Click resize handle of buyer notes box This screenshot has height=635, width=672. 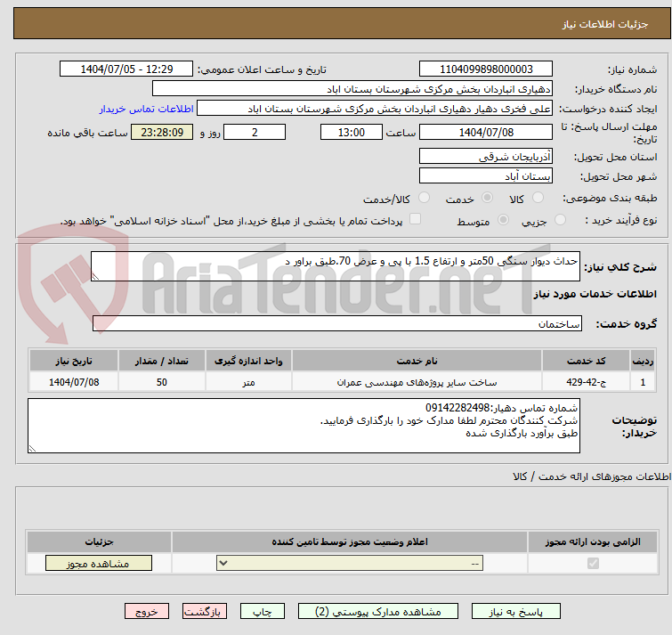coord(32,448)
